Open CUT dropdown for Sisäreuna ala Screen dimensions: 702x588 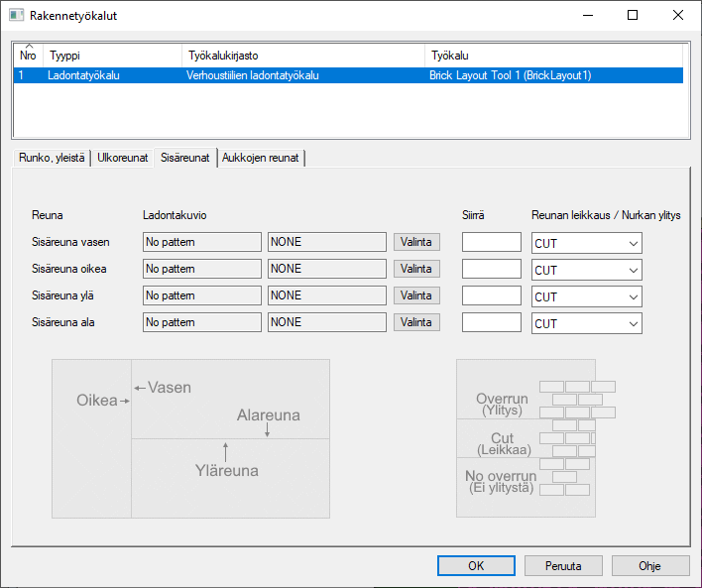point(587,323)
